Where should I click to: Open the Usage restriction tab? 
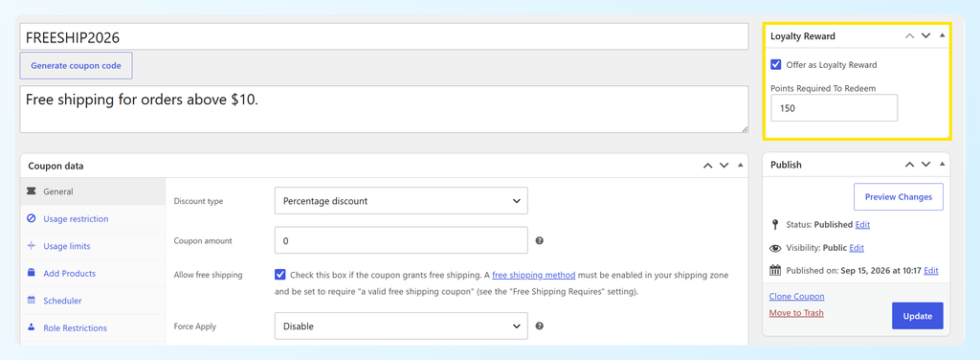pos(93,218)
